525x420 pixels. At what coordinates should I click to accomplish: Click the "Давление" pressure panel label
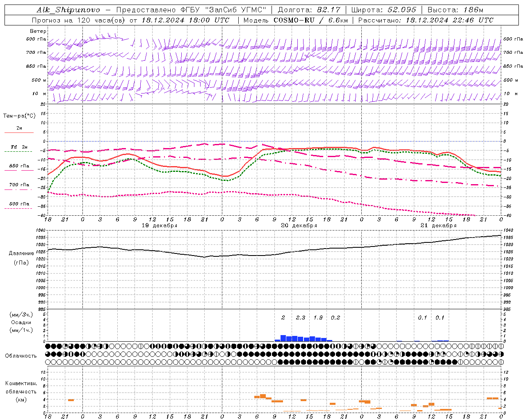coord(21,253)
